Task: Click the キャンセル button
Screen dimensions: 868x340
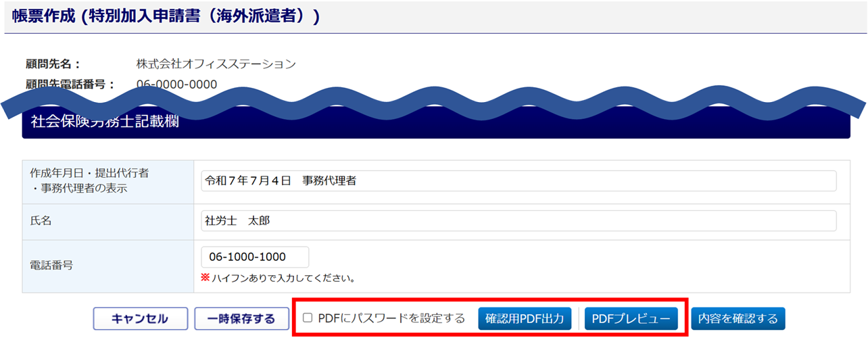Action: click(139, 318)
